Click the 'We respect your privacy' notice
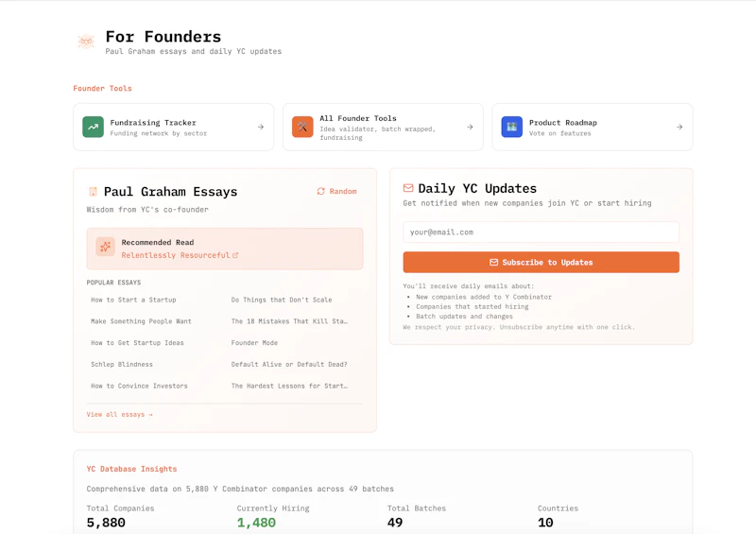 coord(519,327)
